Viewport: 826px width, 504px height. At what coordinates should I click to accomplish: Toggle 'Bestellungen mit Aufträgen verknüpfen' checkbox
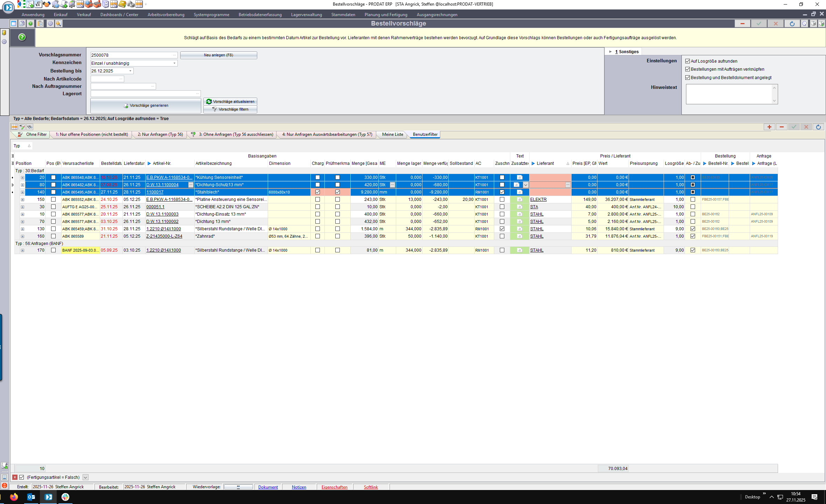click(x=687, y=69)
